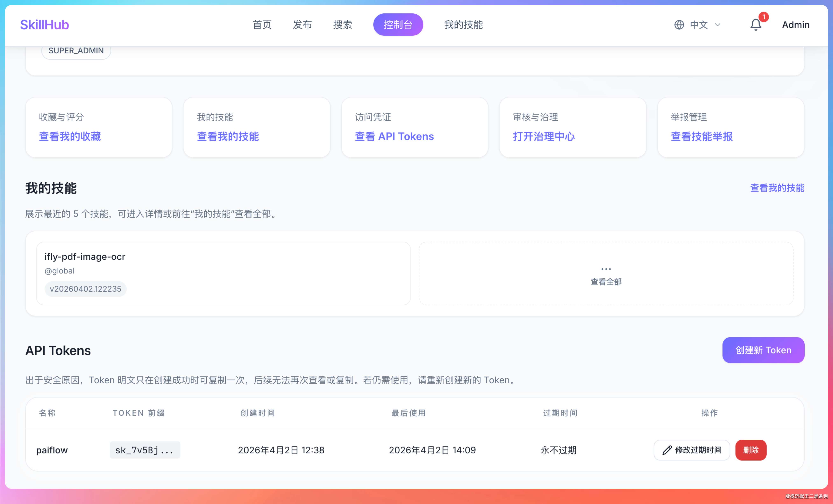
Task: Click the globe language icon
Action: pos(679,25)
